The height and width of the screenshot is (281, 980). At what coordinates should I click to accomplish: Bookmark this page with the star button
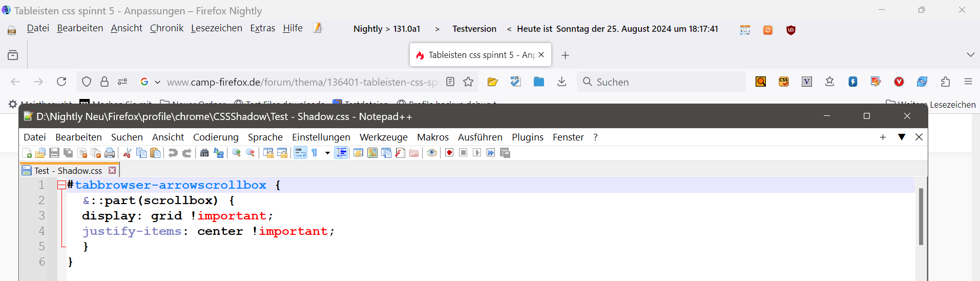pyautogui.click(x=468, y=82)
